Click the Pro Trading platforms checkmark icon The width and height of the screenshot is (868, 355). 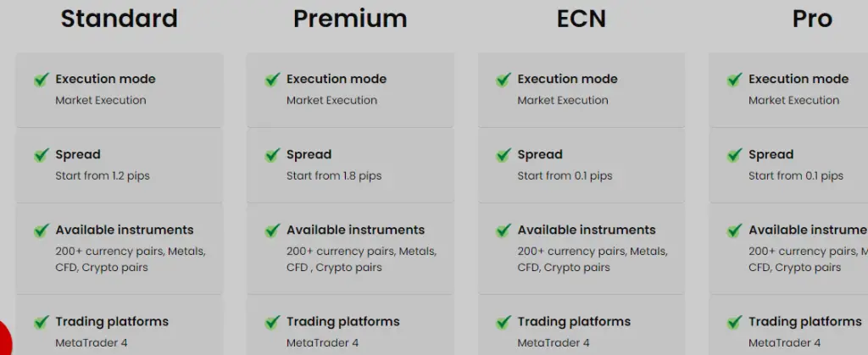click(x=735, y=322)
